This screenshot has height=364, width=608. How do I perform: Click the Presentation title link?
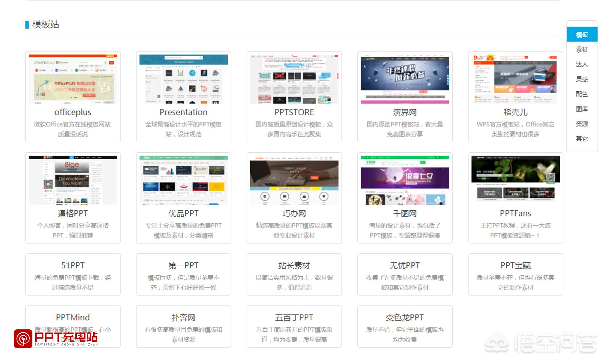pos(184,112)
